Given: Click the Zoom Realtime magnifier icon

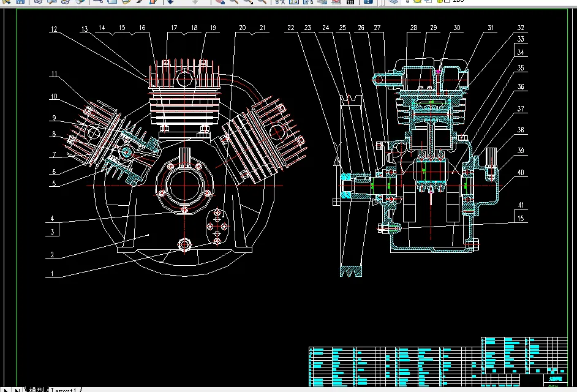Looking at the screenshot, I should (x=234, y=2).
